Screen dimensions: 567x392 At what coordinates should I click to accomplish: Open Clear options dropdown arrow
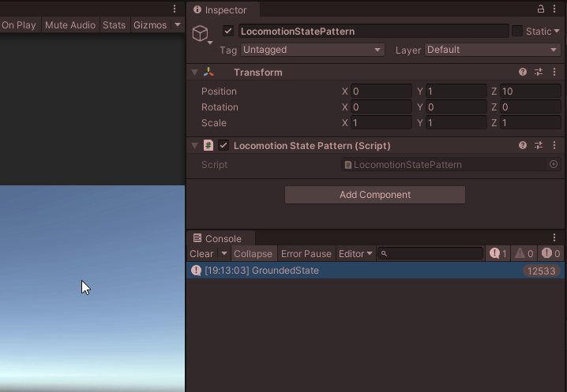pyautogui.click(x=223, y=254)
